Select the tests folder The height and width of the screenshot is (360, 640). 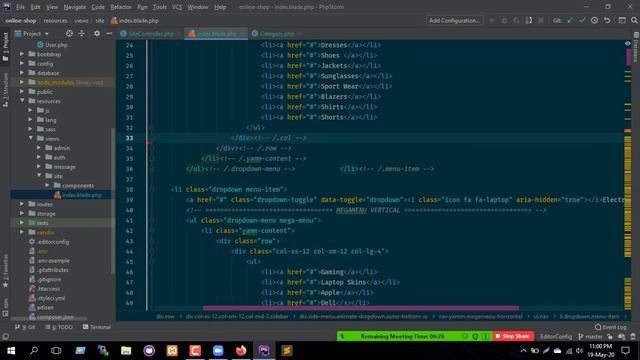click(38, 223)
